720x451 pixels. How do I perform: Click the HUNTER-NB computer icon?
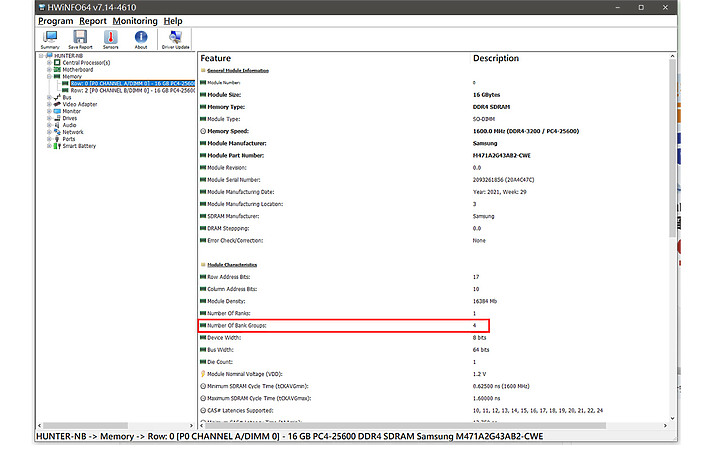click(x=49, y=56)
